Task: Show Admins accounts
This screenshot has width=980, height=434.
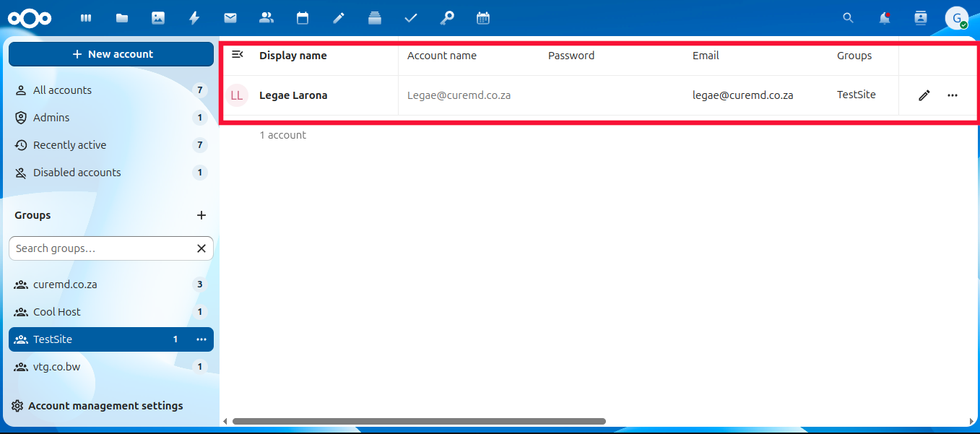Action: (x=111, y=118)
